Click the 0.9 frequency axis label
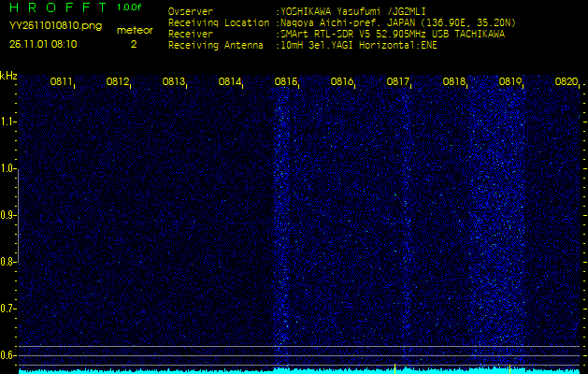Screen dimensions: 588x374 click(x=7, y=215)
